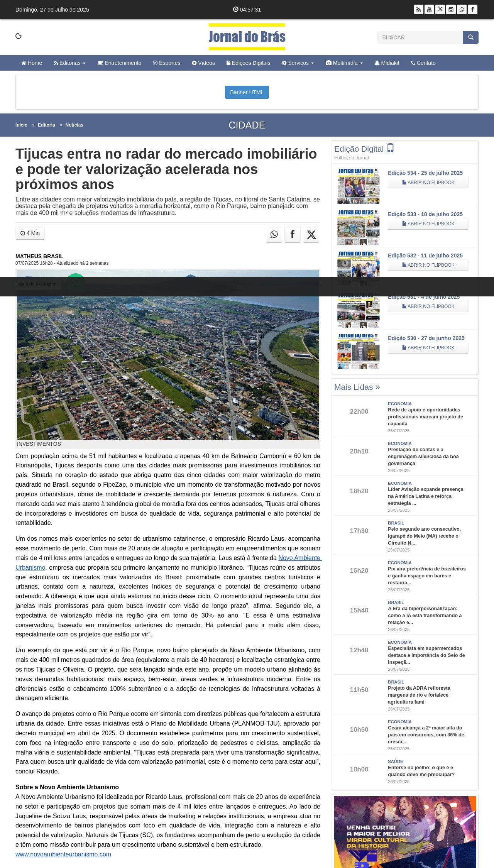Click the Instagram icon in header
The image size is (494, 868).
[x=451, y=10]
